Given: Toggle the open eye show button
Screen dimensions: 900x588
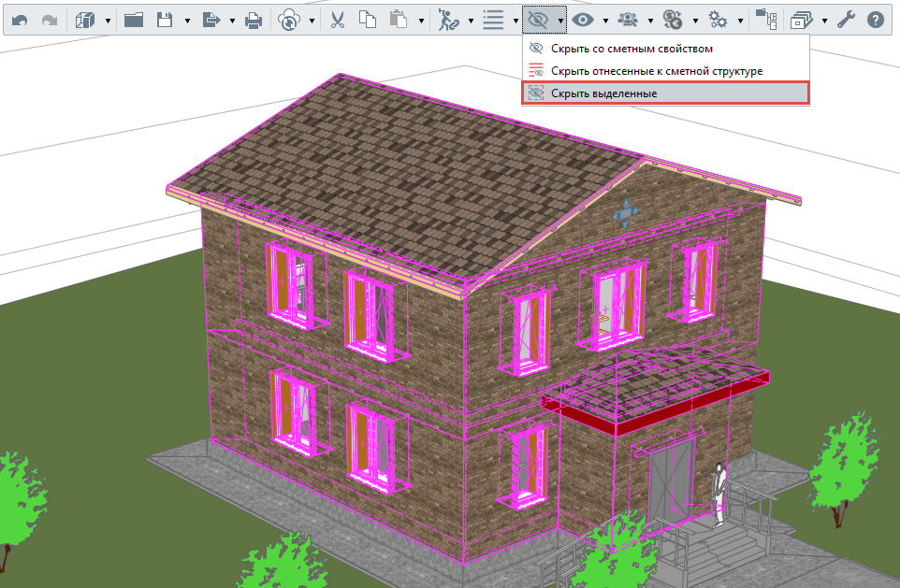Looking at the screenshot, I should [x=583, y=21].
